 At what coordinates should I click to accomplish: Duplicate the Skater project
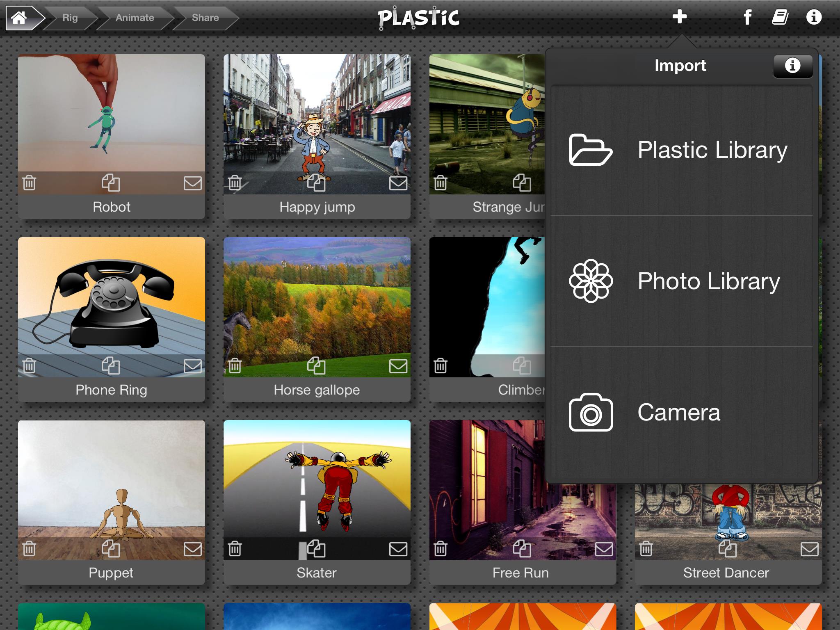(316, 549)
